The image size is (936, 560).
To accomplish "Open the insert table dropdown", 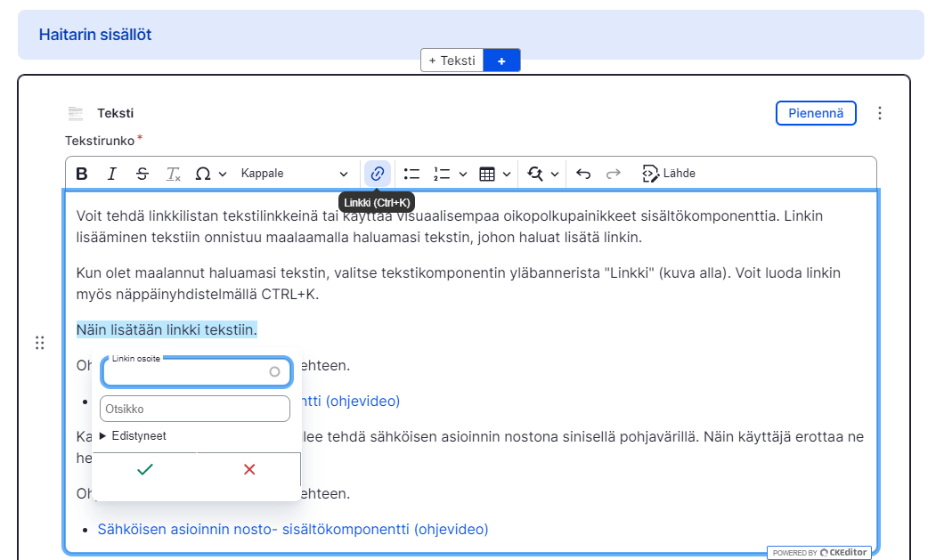I will (x=495, y=174).
